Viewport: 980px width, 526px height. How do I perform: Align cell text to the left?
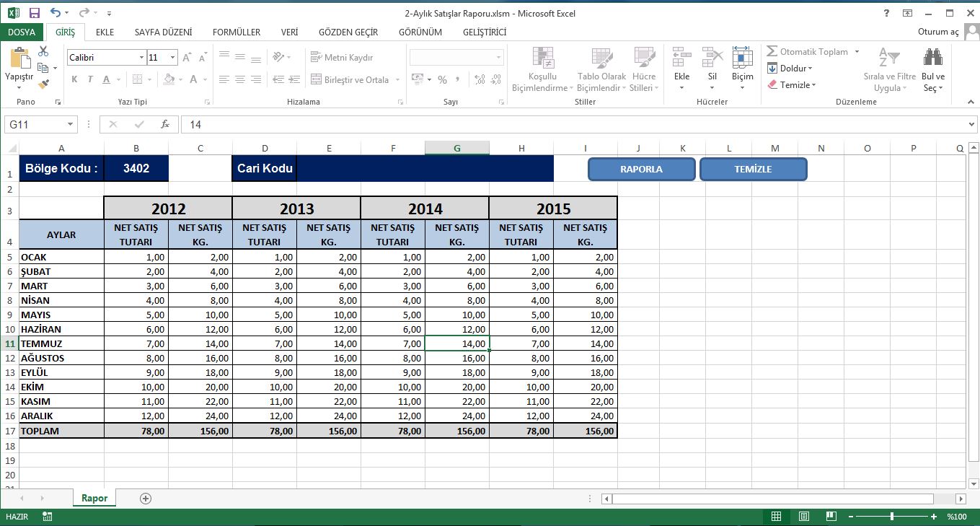[224, 79]
